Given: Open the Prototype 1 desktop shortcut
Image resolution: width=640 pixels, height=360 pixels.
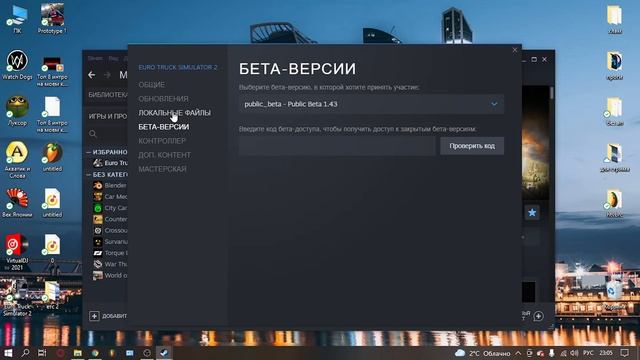Looking at the screenshot, I should [52, 19].
